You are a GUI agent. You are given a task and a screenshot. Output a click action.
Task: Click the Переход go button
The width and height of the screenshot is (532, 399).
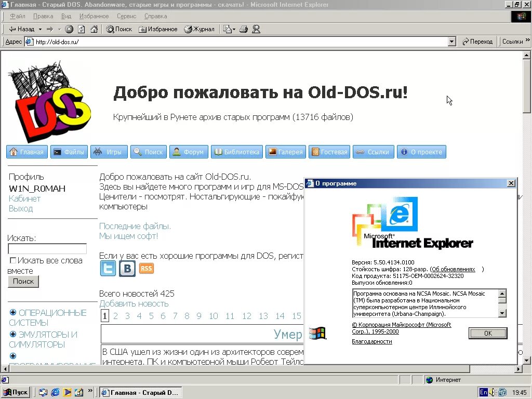click(477, 42)
